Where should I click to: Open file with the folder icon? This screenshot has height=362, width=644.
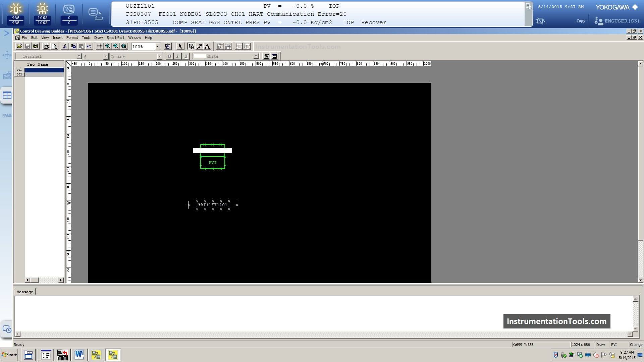(x=19, y=47)
